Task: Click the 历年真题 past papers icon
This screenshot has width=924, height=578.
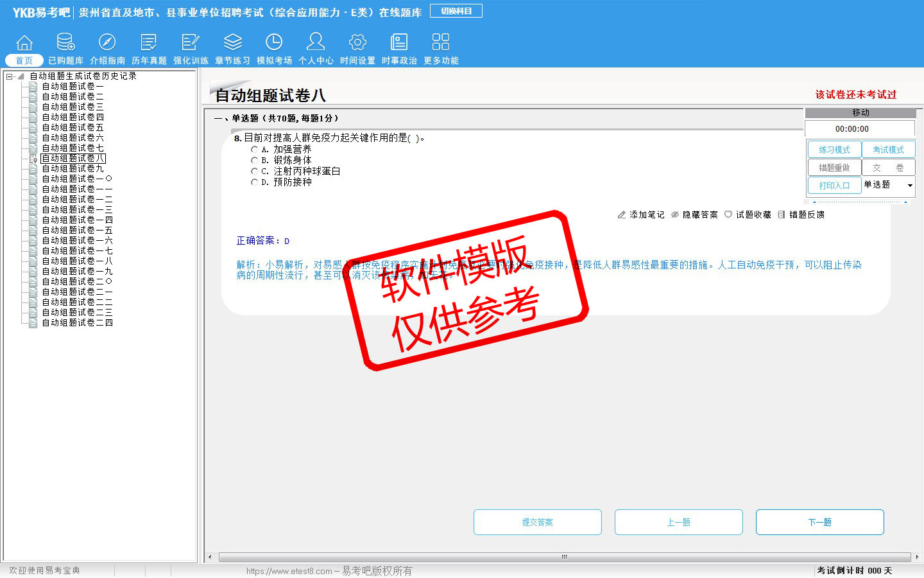Action: [149, 43]
